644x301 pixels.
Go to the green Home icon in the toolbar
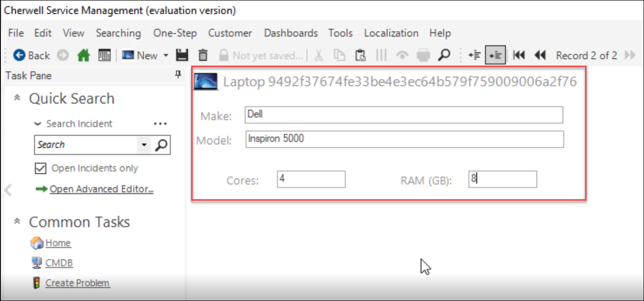(84, 55)
